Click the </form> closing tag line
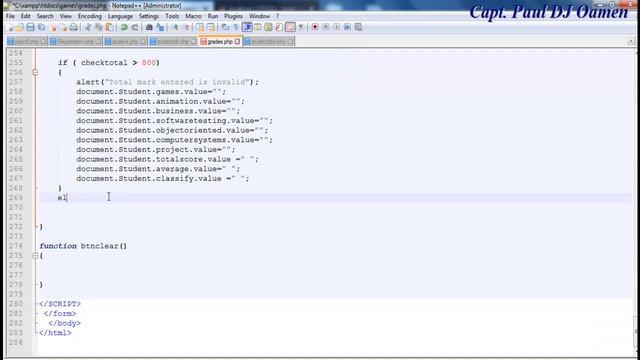The width and height of the screenshot is (640, 360). click(60, 314)
